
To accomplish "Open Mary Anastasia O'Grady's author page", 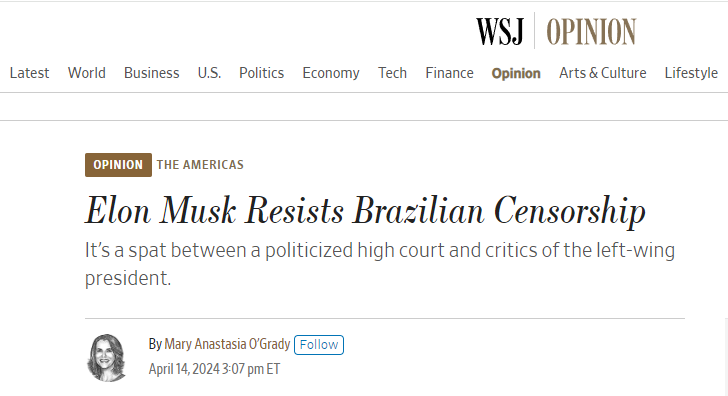I will pos(227,344).
